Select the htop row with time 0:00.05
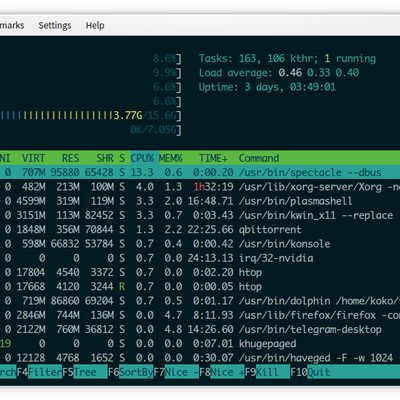The width and height of the screenshot is (400, 400). (x=200, y=287)
